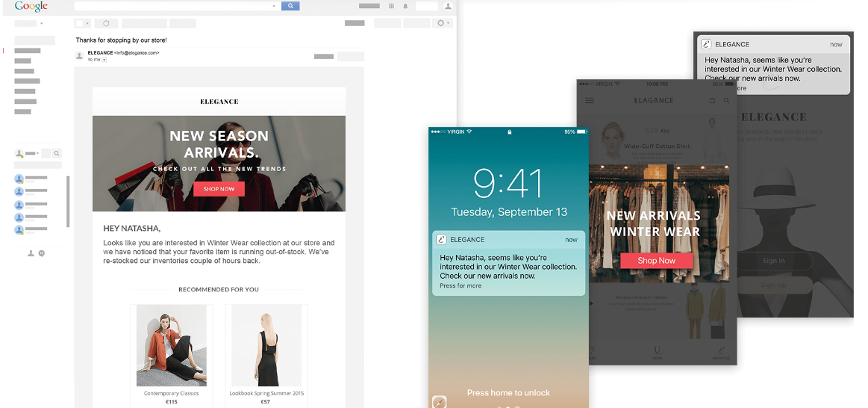This screenshot has height=408, width=868.
Task: Open the About Us tab icon
Action: [721, 351]
